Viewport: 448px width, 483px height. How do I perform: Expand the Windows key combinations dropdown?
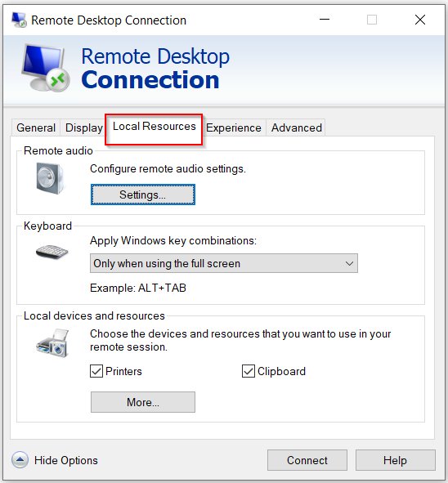pyautogui.click(x=224, y=263)
